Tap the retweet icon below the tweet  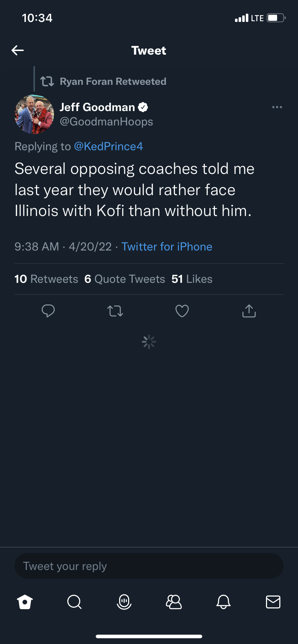click(115, 311)
